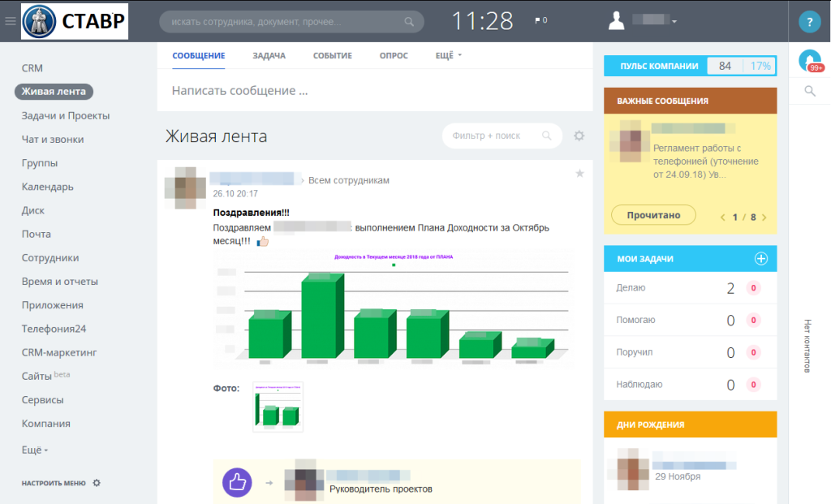Open notifications bell with 99+ badge
The width and height of the screenshot is (831, 504).
pyautogui.click(x=810, y=60)
